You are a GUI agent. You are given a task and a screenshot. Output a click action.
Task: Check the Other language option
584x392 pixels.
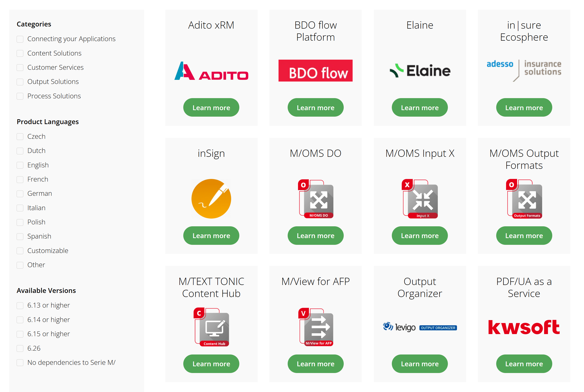click(x=20, y=265)
